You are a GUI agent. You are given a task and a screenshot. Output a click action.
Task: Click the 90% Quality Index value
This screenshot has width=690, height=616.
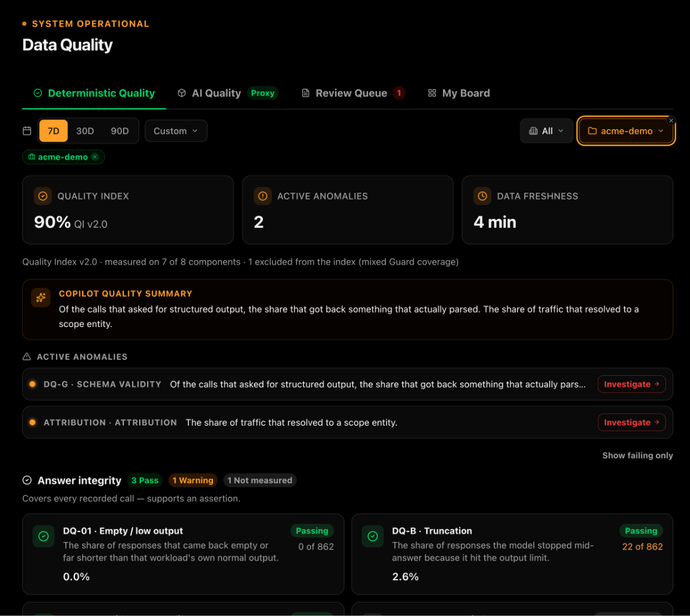click(x=52, y=222)
